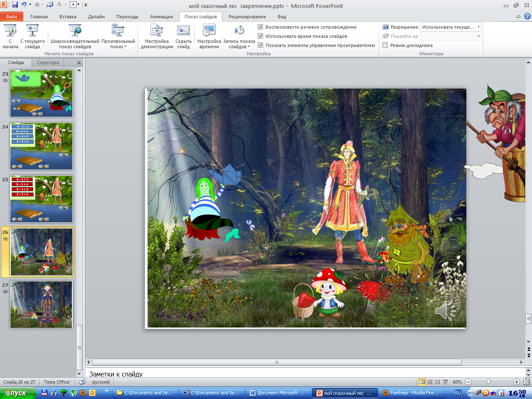Viewport: 532px width, 399px height.
Task: Switch to Вставка ribbon tab
Action: (x=68, y=17)
